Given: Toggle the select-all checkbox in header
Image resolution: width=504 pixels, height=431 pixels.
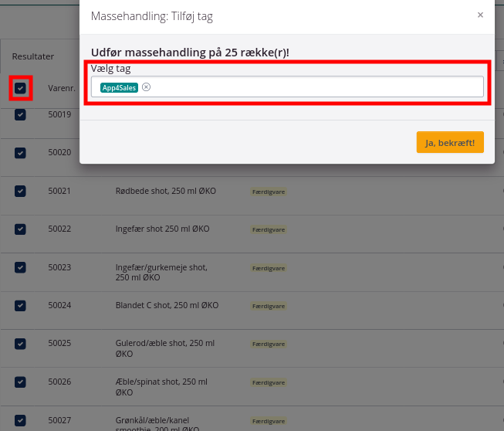Looking at the screenshot, I should (x=20, y=88).
